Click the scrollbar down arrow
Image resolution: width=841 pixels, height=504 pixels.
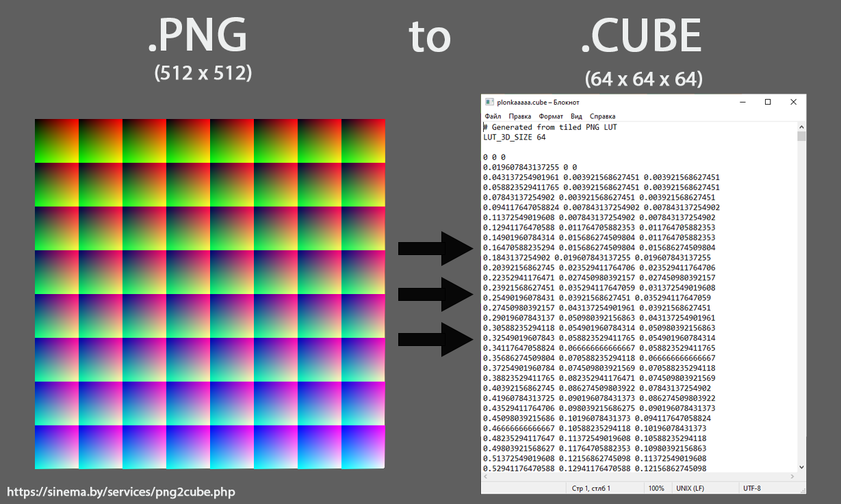click(x=800, y=468)
